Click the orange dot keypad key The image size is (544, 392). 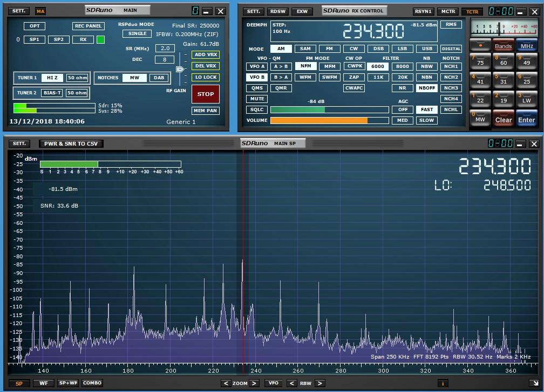(x=480, y=45)
